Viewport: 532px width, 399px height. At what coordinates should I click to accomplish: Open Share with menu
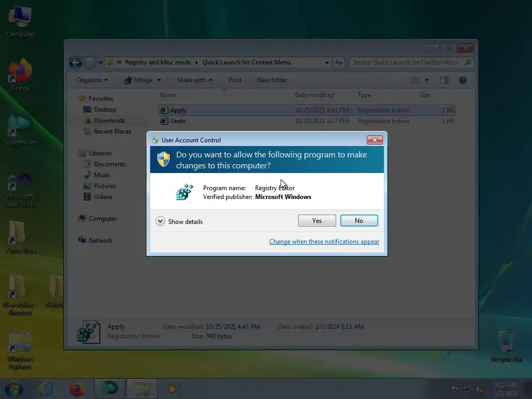click(195, 80)
